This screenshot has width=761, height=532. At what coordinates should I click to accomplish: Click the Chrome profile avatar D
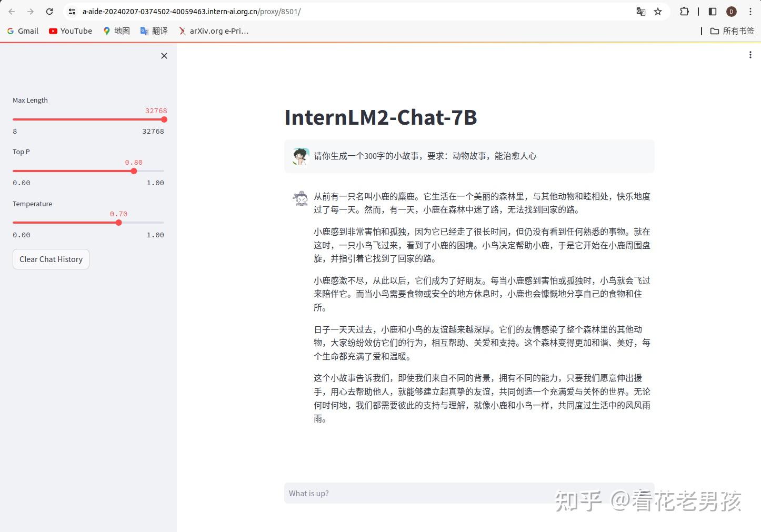click(731, 11)
